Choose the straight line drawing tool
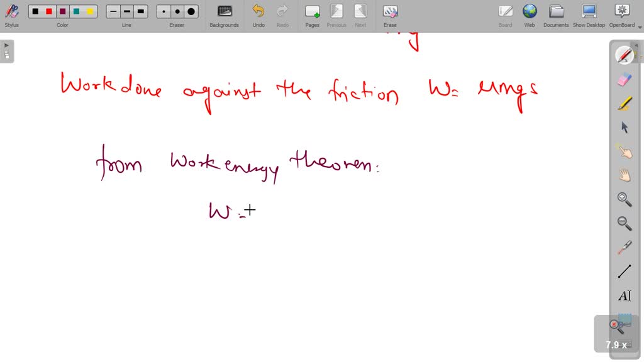This screenshot has height=362, width=644. (x=625, y=271)
